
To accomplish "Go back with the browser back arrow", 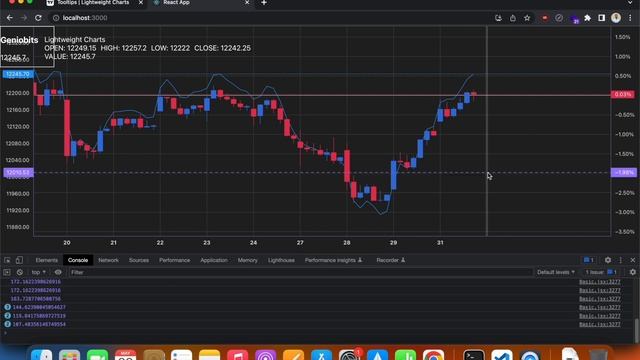I will click(x=9, y=18).
